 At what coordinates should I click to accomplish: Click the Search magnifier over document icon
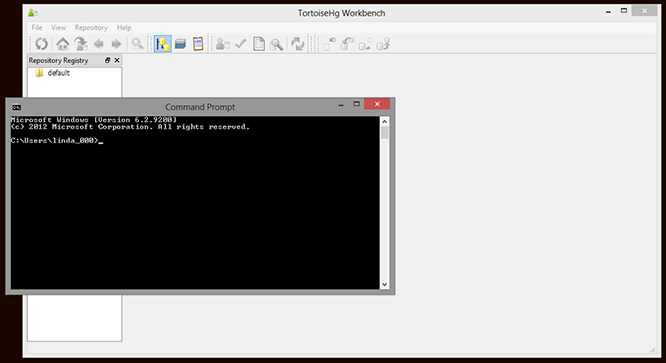277,44
